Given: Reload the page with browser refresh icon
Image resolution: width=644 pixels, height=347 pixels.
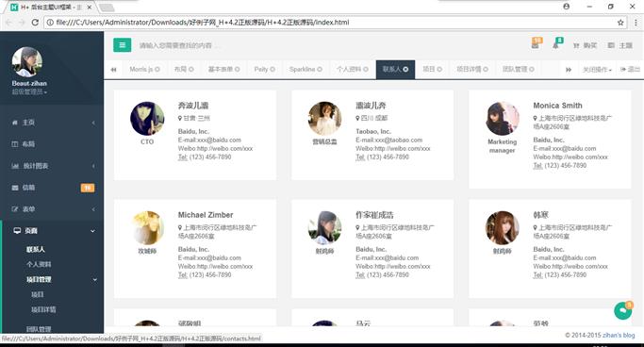Looking at the screenshot, I should point(35,23).
